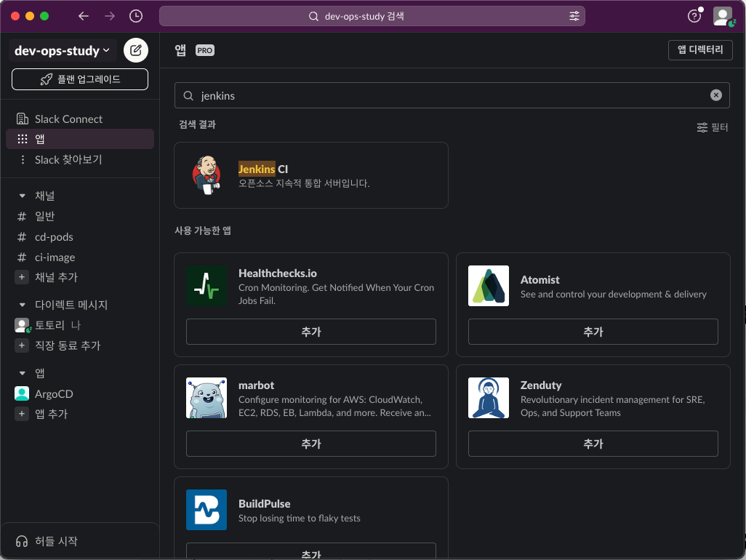This screenshot has height=560, width=746.
Task: Open the Jenkins CI search result
Action: 311,175
